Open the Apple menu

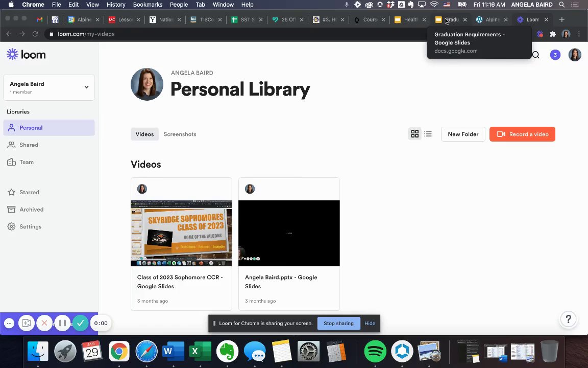pyautogui.click(x=11, y=5)
